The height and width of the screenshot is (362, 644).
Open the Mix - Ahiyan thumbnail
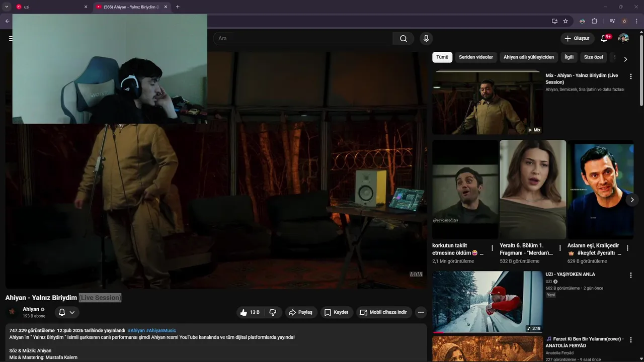(488, 103)
